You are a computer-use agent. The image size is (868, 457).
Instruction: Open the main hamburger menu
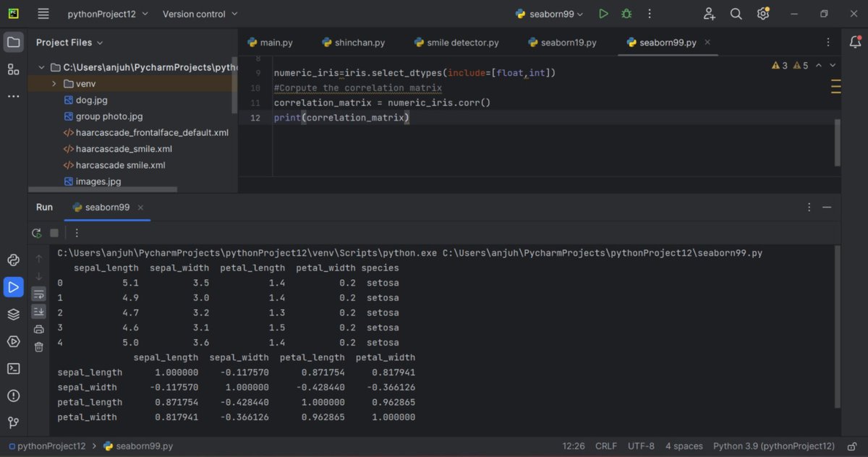[x=43, y=14]
